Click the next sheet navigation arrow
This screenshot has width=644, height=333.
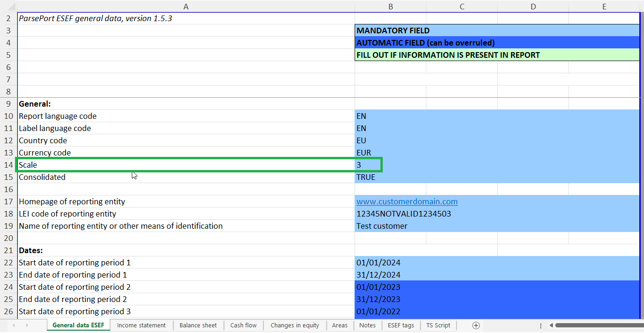[27, 325]
